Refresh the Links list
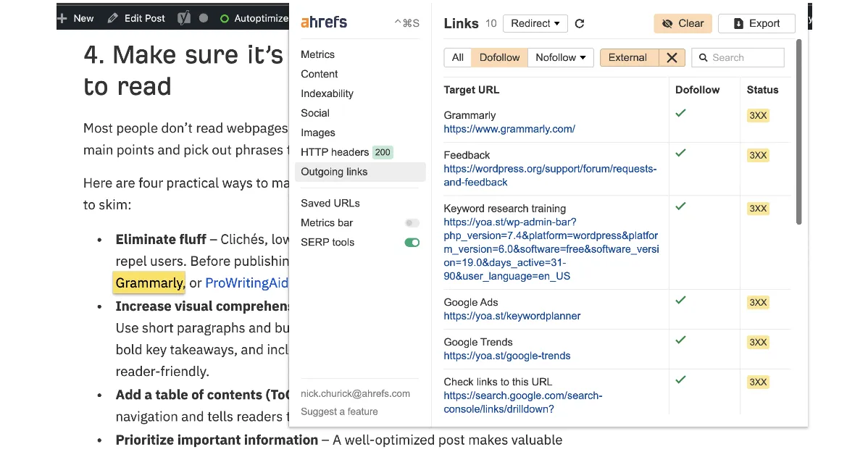 pyautogui.click(x=579, y=23)
